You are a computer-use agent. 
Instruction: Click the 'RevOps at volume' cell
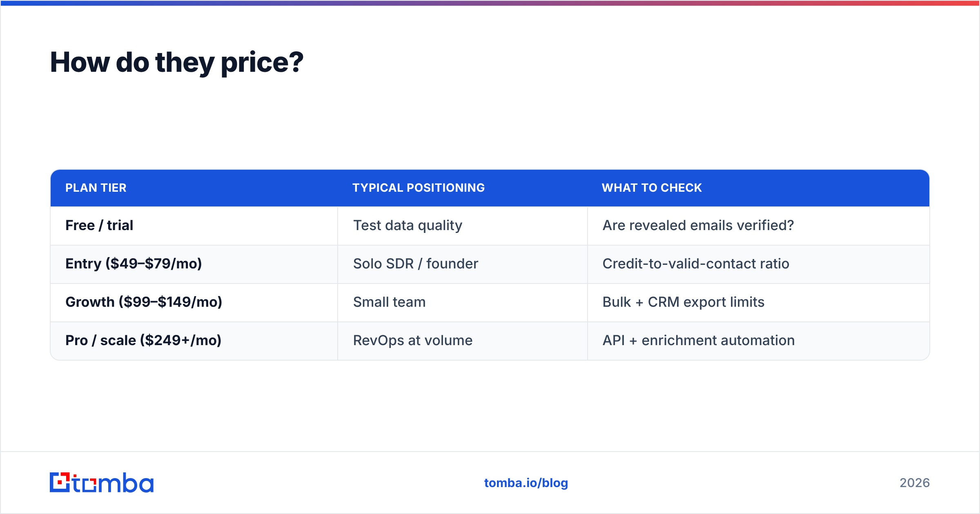pos(463,341)
